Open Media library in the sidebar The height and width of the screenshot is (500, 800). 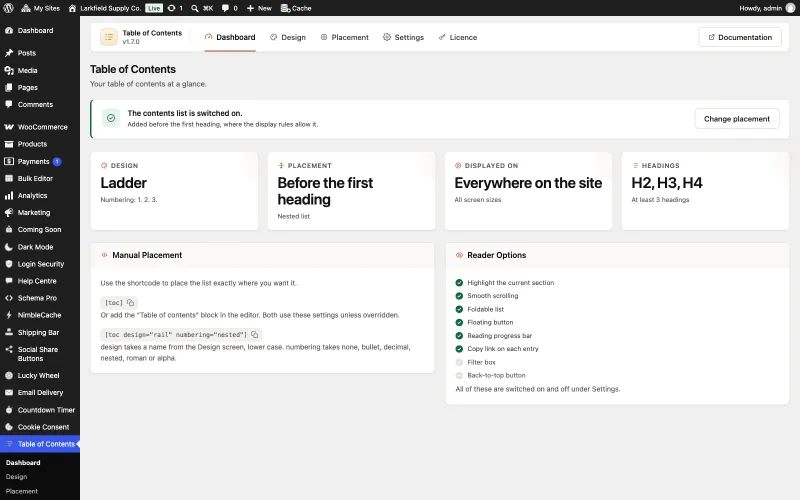[40, 70]
